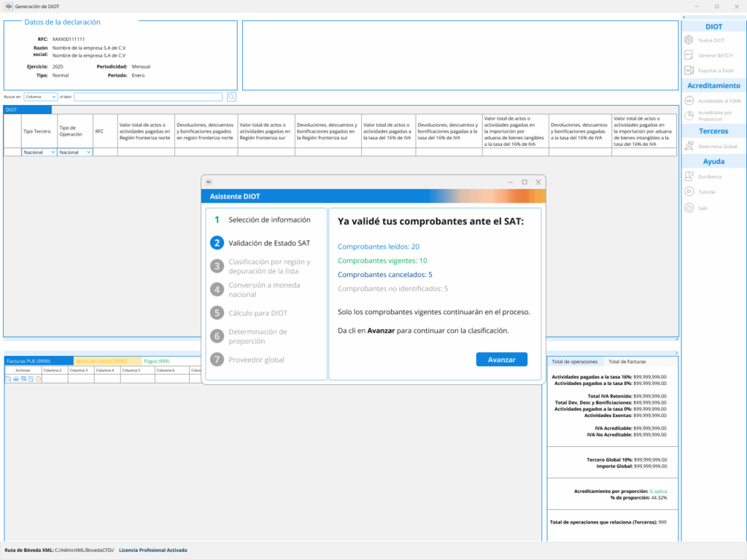Play the Tutorial icon
Screen dimensions: 747x560
[689, 192]
